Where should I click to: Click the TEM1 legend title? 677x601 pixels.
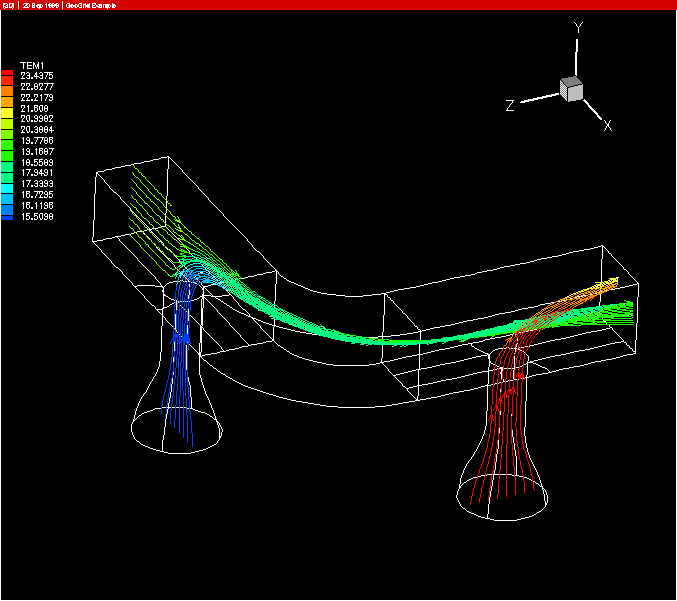click(33, 65)
